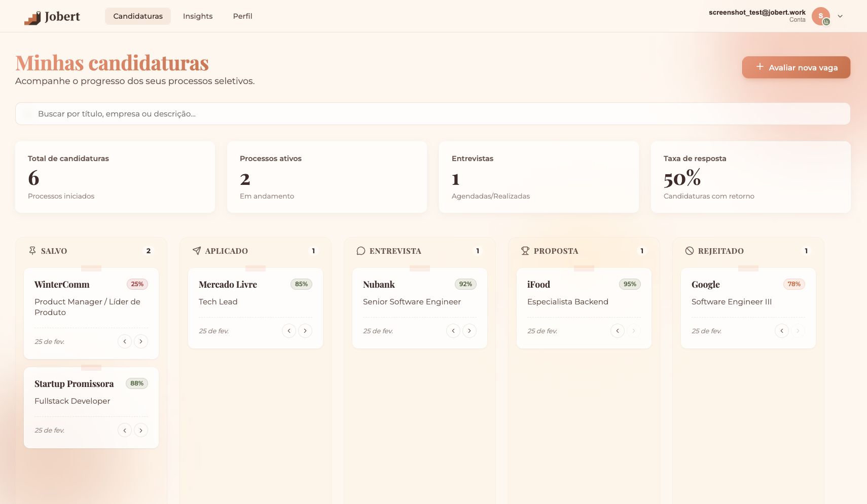Click the Entrevistas stat card
Image resolution: width=867 pixels, height=504 pixels.
(539, 177)
